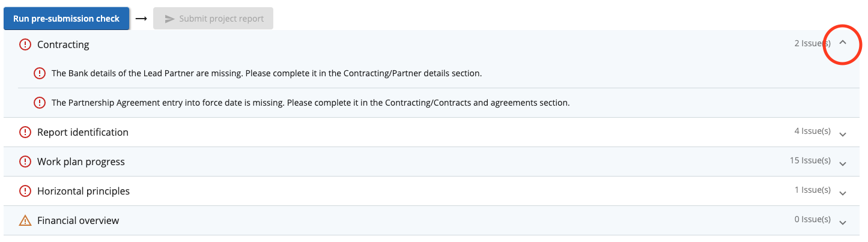Click the Work plan progress row title
This screenshot has width=868, height=242.
pos(81,162)
